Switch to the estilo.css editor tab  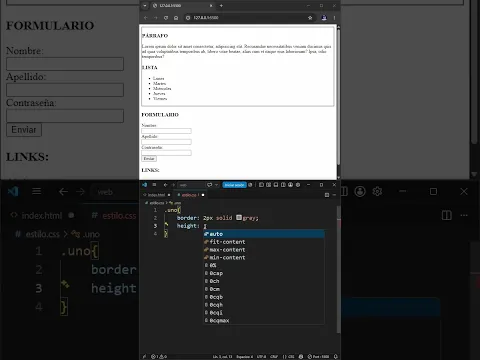click(189, 195)
